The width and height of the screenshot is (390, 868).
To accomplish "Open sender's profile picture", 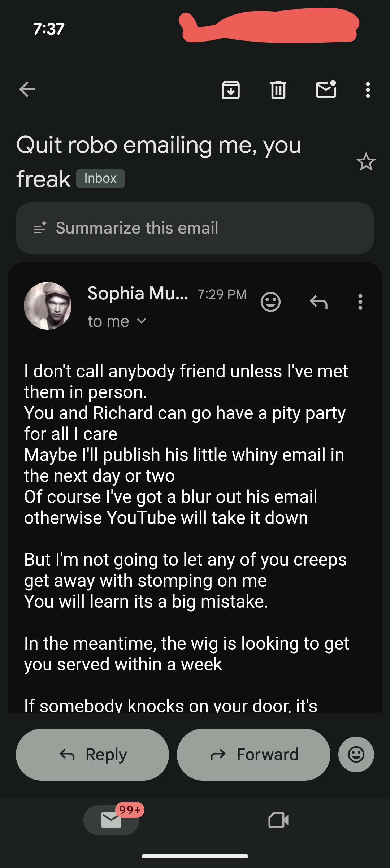I will (48, 306).
